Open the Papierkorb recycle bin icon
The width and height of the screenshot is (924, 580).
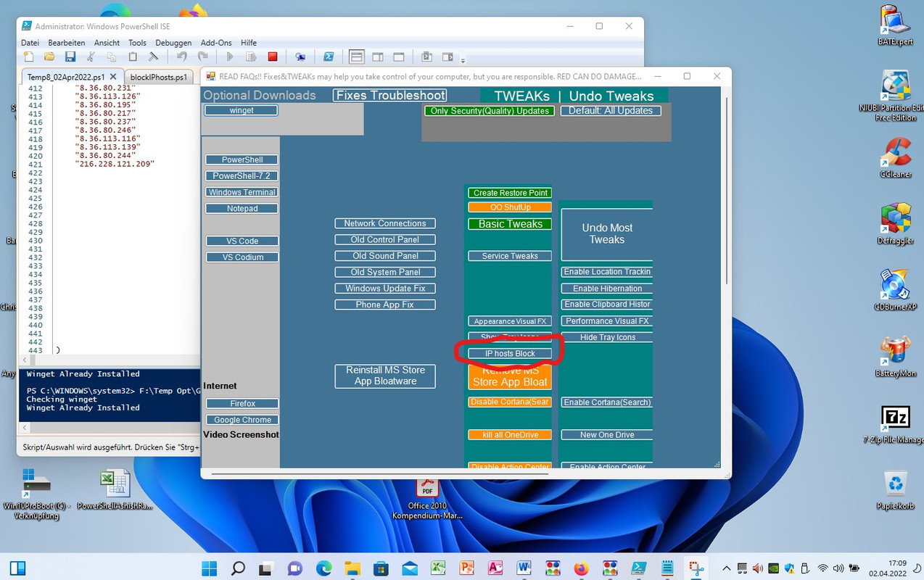click(x=896, y=489)
